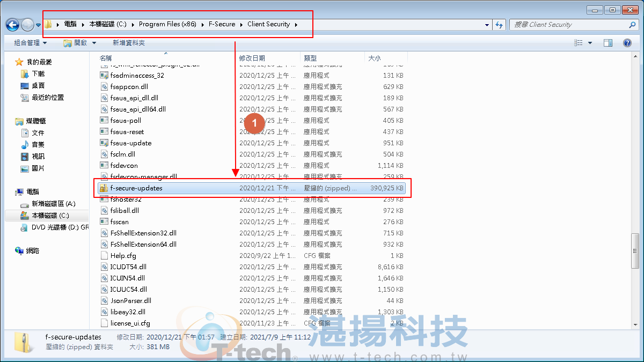Expand the breadcrumb arrow after 電腦
644x362 pixels.
[x=83, y=25]
